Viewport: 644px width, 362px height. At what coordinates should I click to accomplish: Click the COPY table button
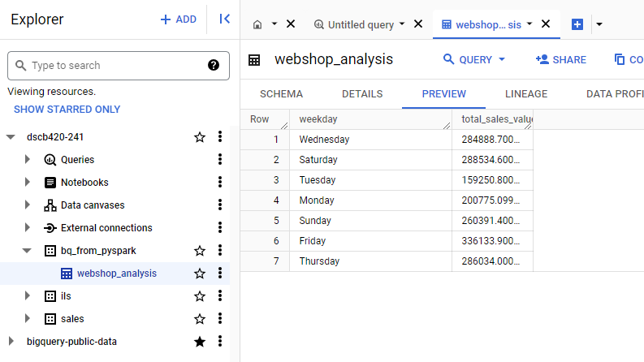629,59
